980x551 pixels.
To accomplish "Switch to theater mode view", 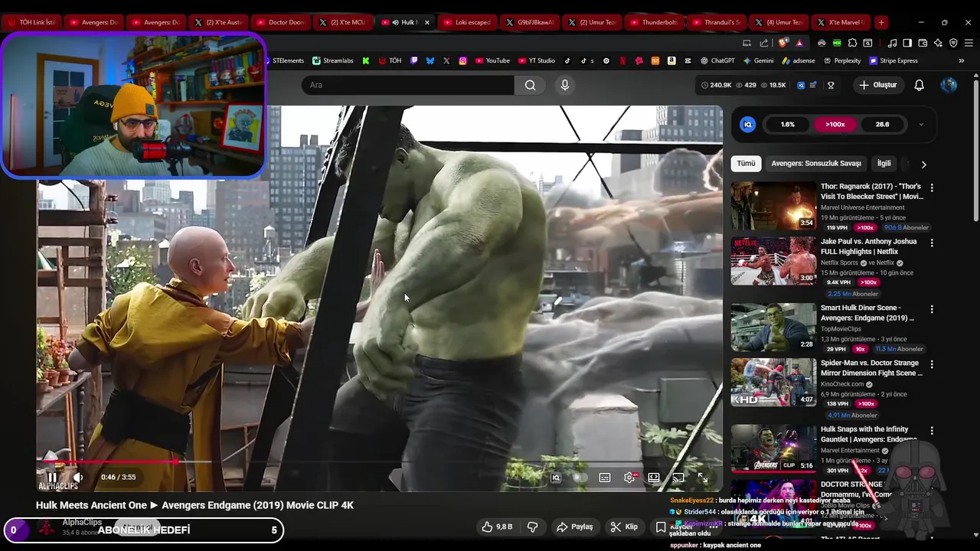I will (x=654, y=478).
